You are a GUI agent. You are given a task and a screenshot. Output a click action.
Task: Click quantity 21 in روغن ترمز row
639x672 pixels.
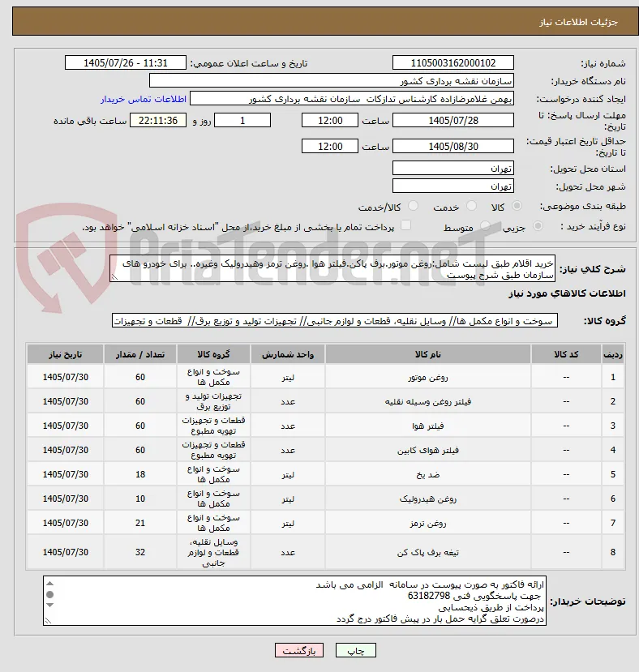(x=140, y=524)
